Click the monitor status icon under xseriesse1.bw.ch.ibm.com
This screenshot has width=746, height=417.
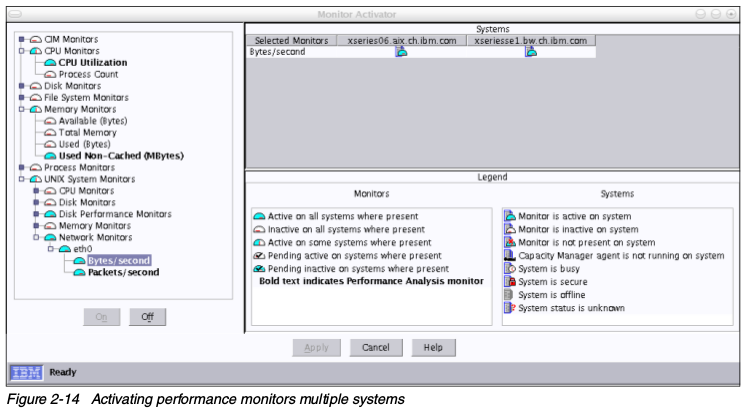pyautogui.click(x=530, y=52)
